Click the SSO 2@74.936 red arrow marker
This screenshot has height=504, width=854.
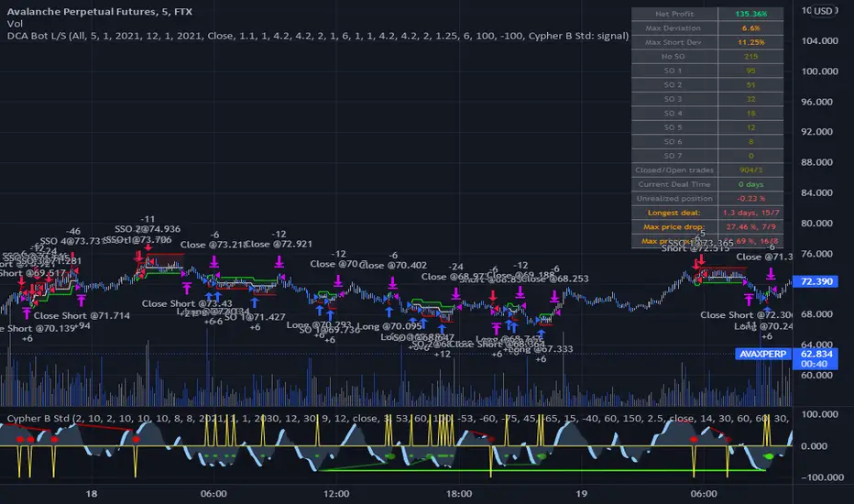[148, 247]
